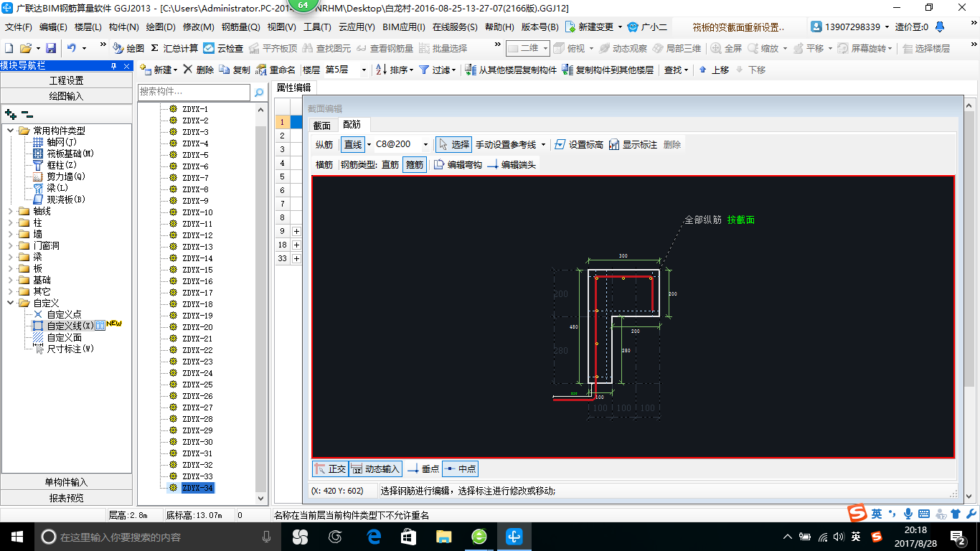Select 直线 line drawing tool

tap(352, 144)
